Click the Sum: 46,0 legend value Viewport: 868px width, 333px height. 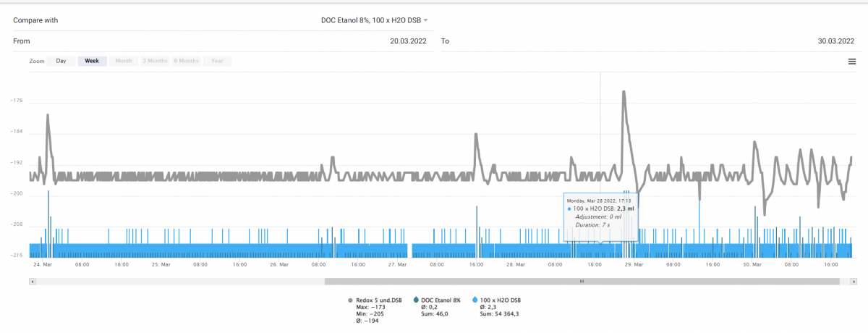click(x=434, y=313)
